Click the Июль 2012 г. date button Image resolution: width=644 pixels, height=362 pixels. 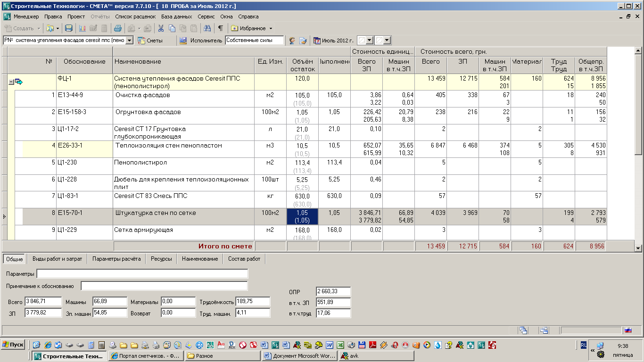coord(333,41)
